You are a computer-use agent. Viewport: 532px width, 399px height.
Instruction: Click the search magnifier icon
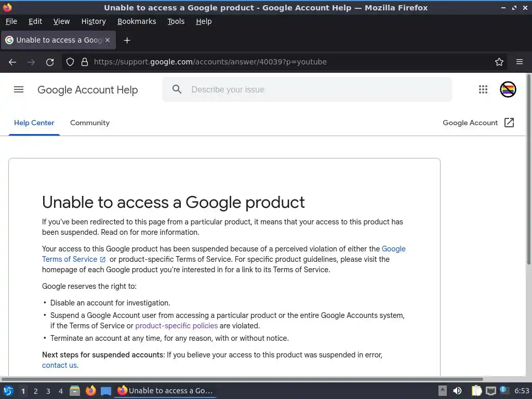point(177,89)
